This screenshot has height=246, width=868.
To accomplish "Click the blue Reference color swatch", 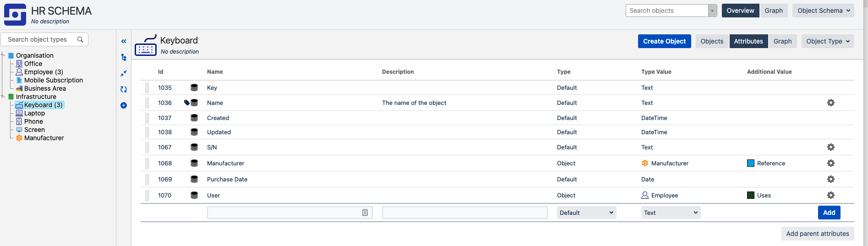I will pyautogui.click(x=751, y=163).
